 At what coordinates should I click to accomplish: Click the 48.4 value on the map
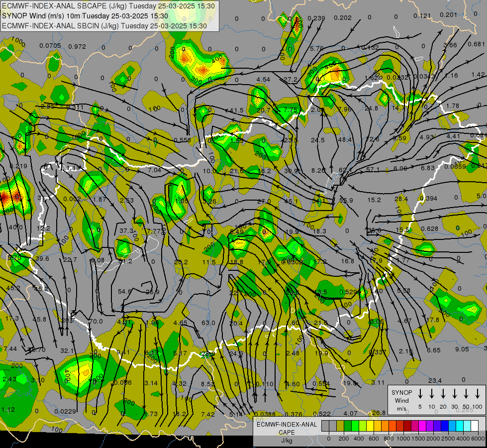[344, 140]
